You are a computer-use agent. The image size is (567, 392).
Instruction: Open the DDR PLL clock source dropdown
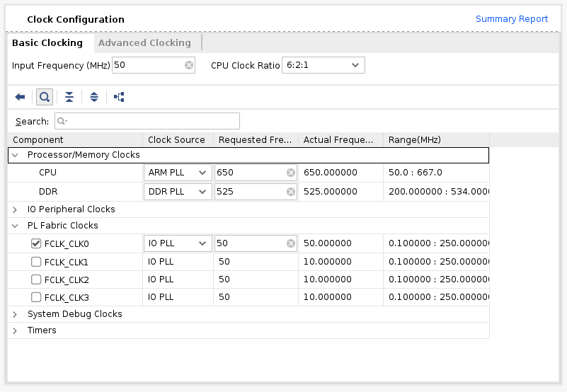178,192
